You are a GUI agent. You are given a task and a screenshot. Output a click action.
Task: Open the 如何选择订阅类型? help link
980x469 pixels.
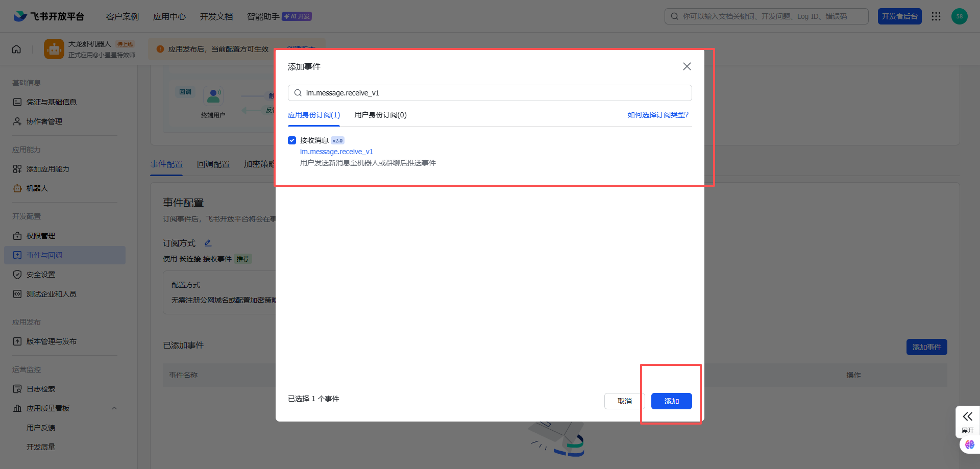[658, 115]
